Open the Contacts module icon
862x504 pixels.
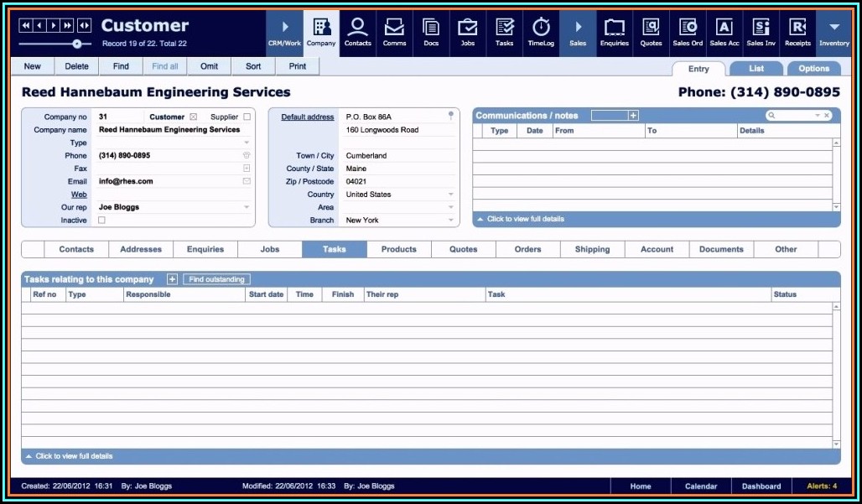pos(357,32)
